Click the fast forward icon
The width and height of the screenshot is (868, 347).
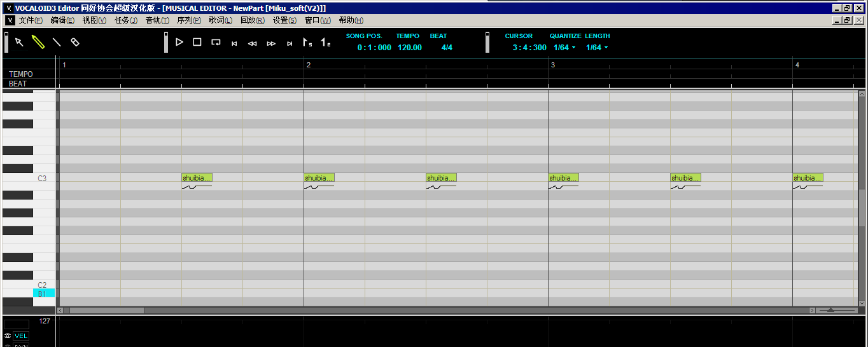(271, 43)
